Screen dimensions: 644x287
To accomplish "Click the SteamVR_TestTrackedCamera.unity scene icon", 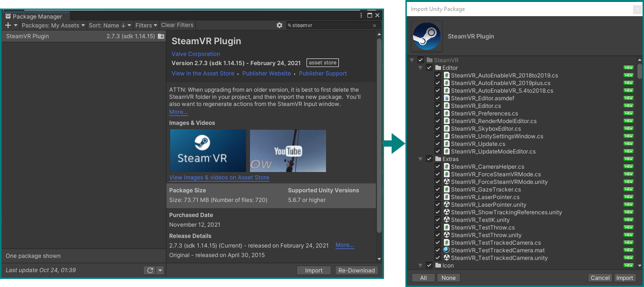I will (x=447, y=258).
